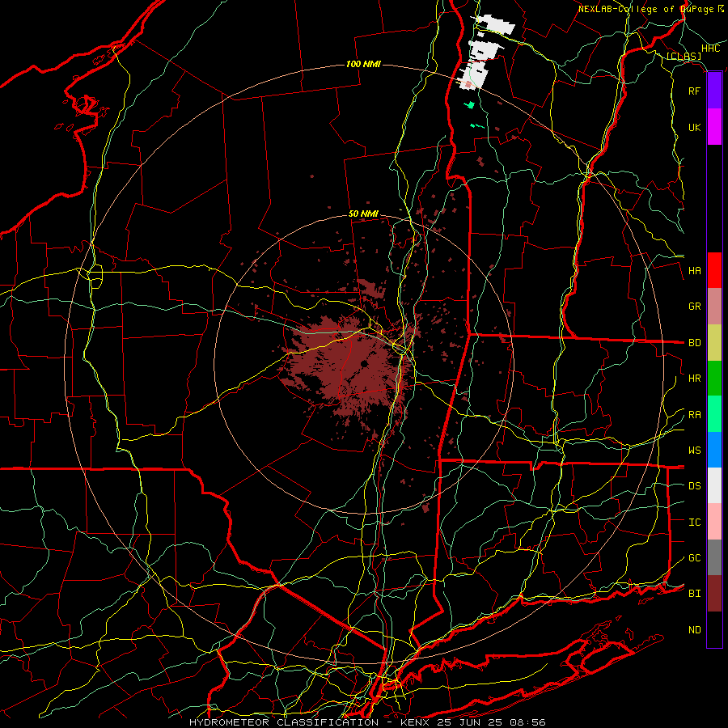This screenshot has height=728, width=728.
Task: Select the GC gray legend swatch
Action: (714, 557)
